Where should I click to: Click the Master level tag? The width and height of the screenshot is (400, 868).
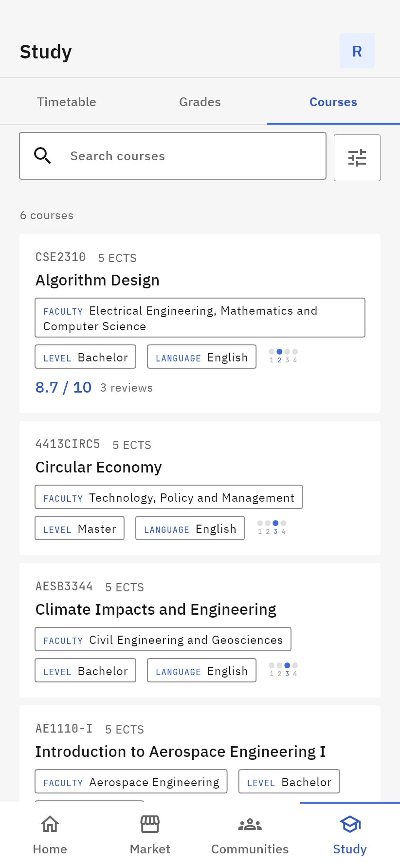pyautogui.click(x=79, y=528)
